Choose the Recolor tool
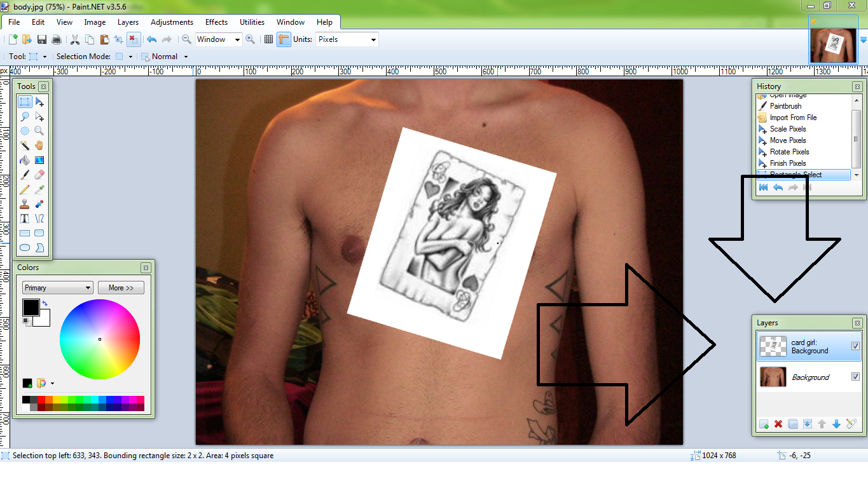The width and height of the screenshot is (868, 488). [x=39, y=204]
